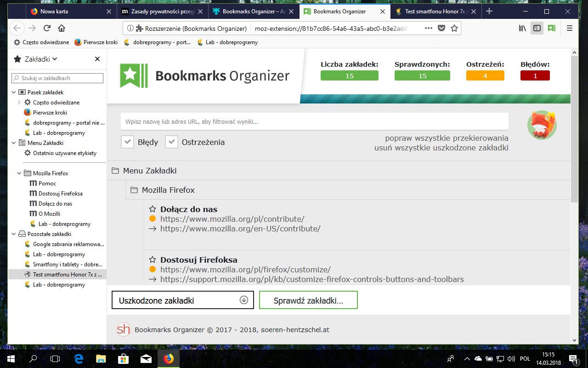Open Task View on taskbar
This screenshot has width=588, height=368.
(x=55, y=358)
